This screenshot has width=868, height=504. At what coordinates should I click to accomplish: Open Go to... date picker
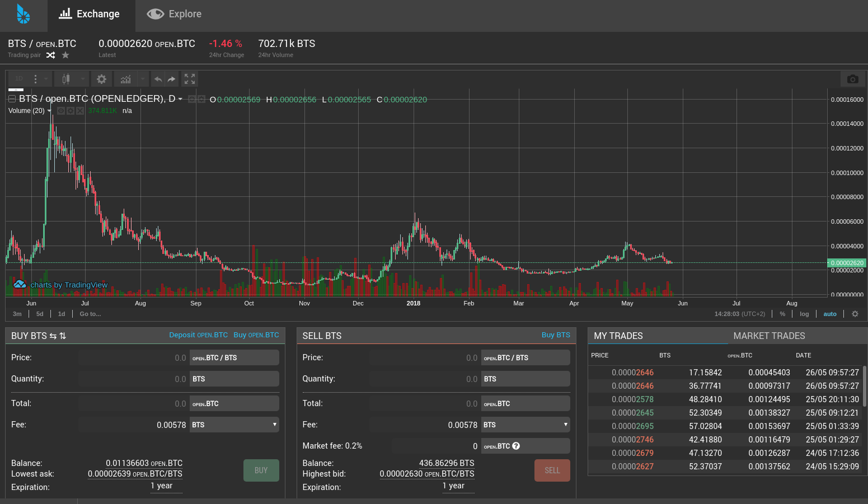coord(90,314)
